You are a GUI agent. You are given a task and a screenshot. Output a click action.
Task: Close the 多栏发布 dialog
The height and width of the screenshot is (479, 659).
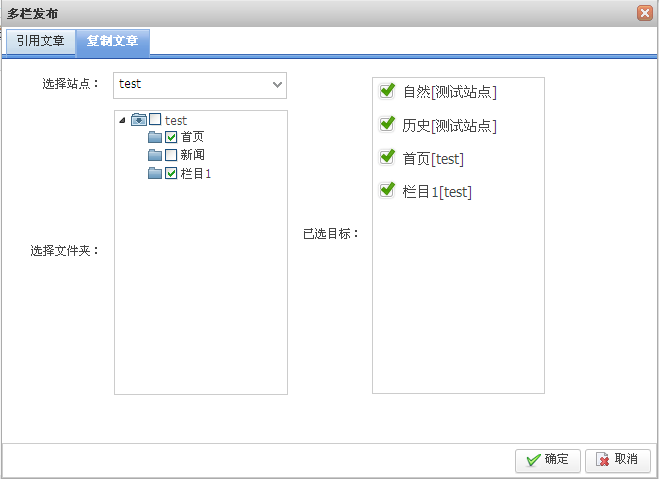tap(645, 13)
